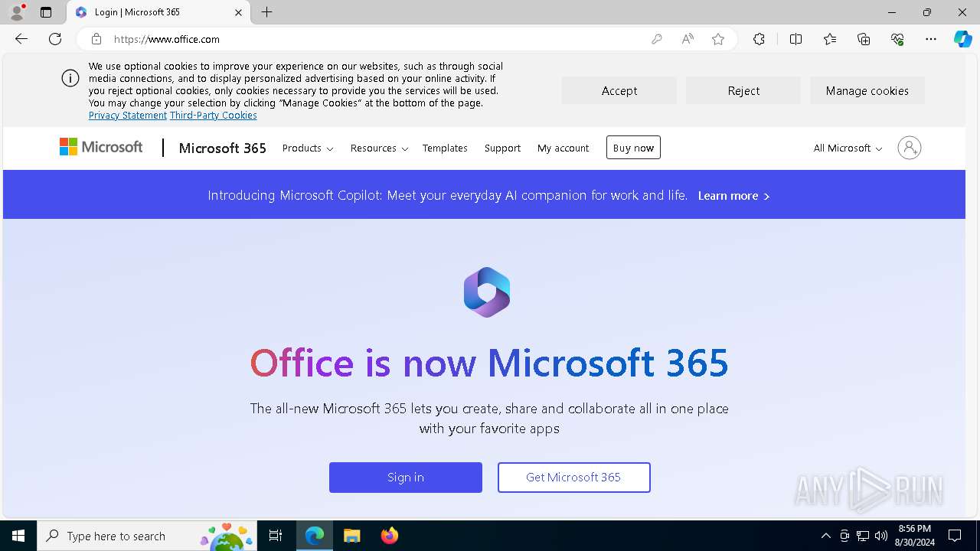Click Get Microsoft 365 button
The image size is (980, 551).
coord(574,477)
